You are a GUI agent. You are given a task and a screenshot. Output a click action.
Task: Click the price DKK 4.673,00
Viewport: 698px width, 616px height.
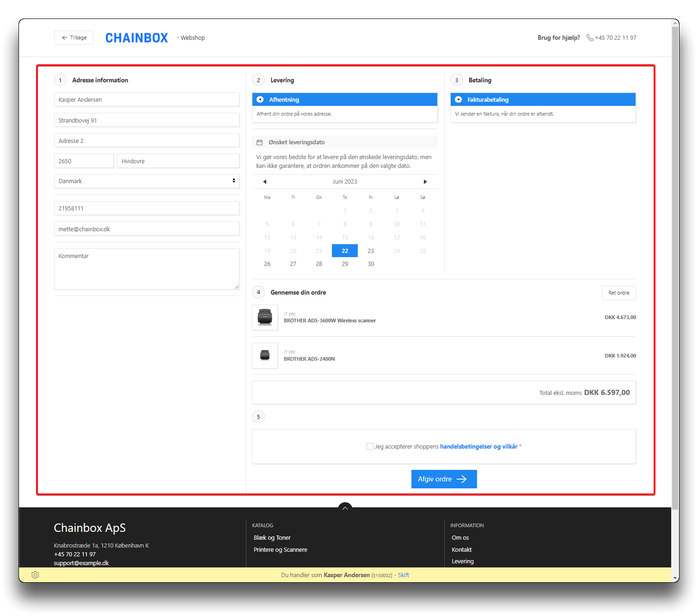(x=620, y=317)
